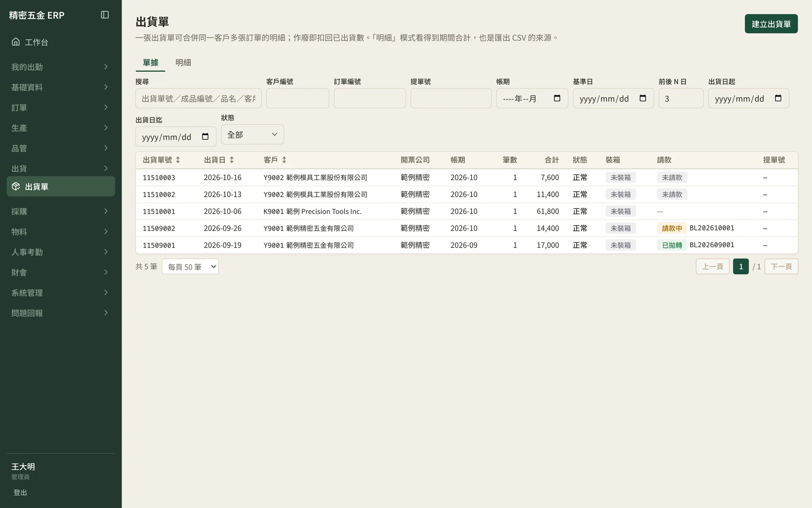
Task: Focus the 客戶編號 input field
Action: click(x=298, y=98)
